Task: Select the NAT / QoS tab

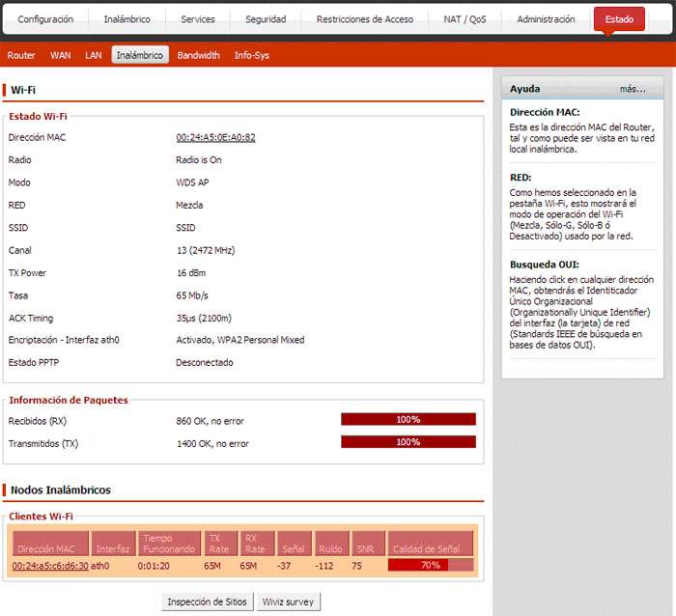Action: tap(465, 19)
